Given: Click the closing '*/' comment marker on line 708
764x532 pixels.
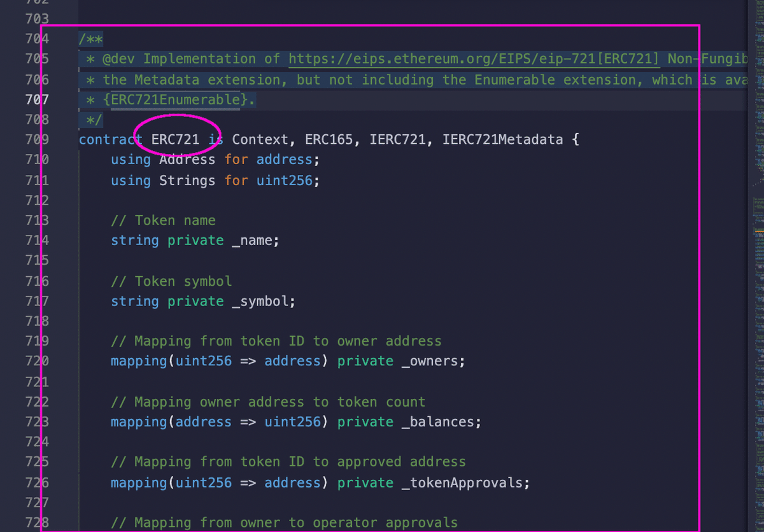Looking at the screenshot, I should click(94, 120).
